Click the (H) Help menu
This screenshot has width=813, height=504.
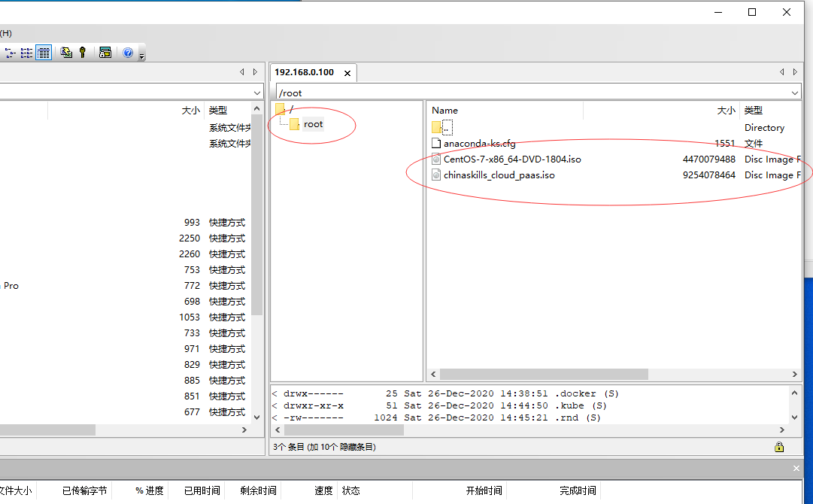[x=6, y=33]
